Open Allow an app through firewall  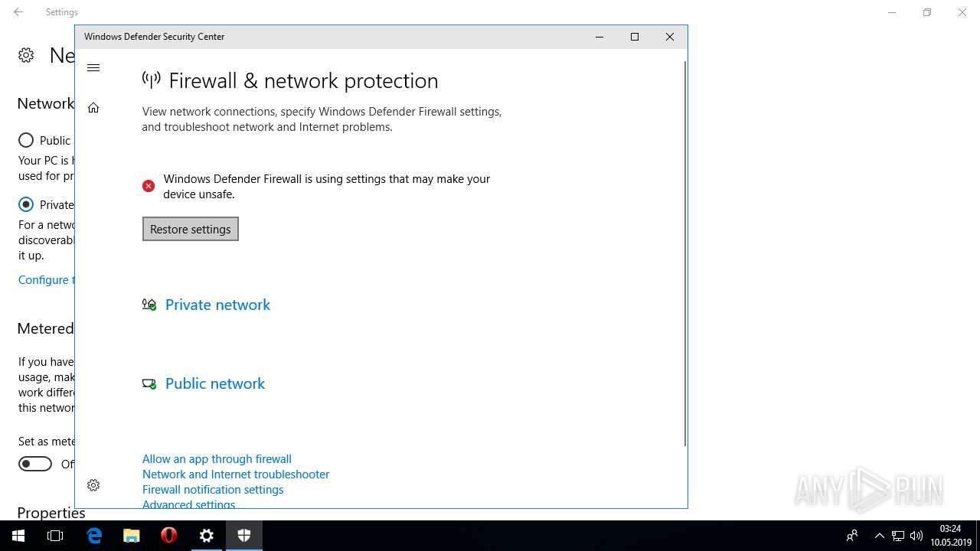pos(217,459)
